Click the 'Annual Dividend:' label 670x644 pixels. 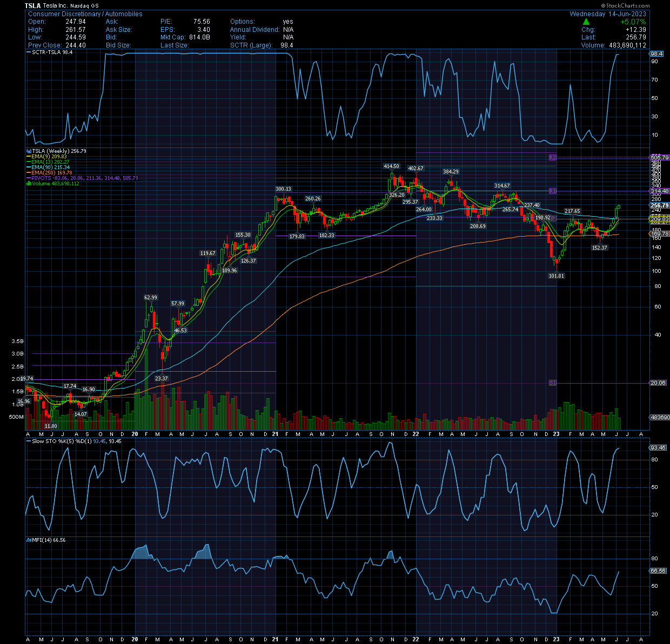255,30
